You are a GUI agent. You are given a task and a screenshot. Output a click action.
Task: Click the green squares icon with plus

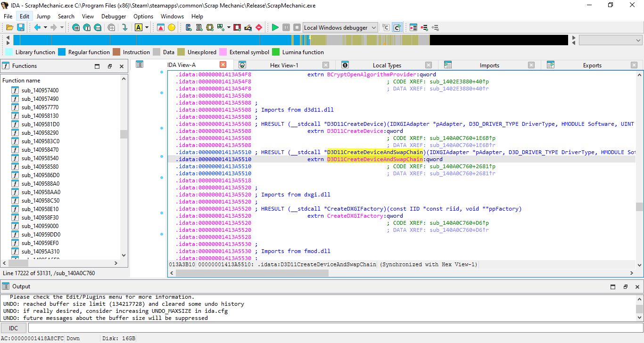click(220, 28)
